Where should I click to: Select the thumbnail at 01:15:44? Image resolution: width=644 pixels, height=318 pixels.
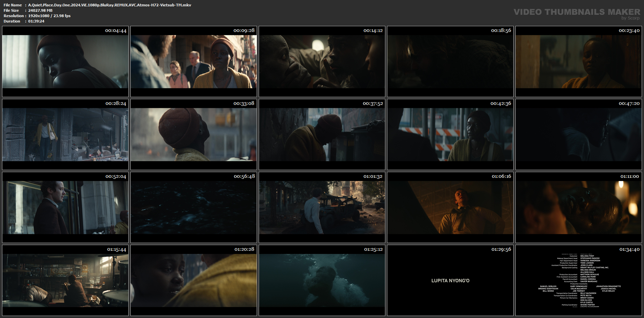tap(65, 280)
